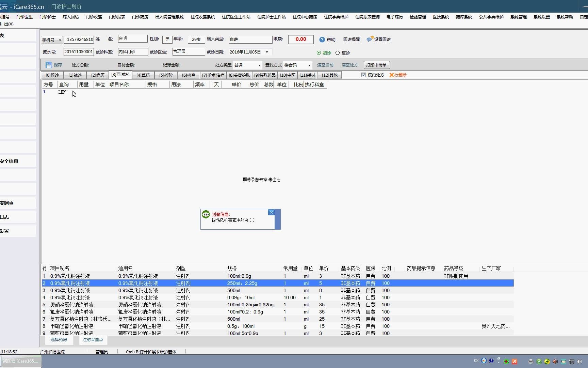Click the phone number input field
Screen dimensions: 588x368
tap(79, 40)
